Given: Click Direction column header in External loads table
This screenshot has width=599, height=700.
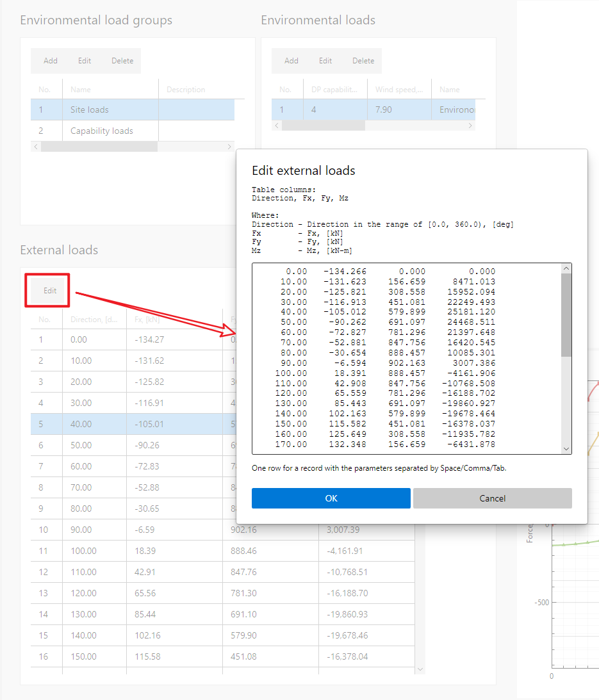Looking at the screenshot, I should point(94,320).
